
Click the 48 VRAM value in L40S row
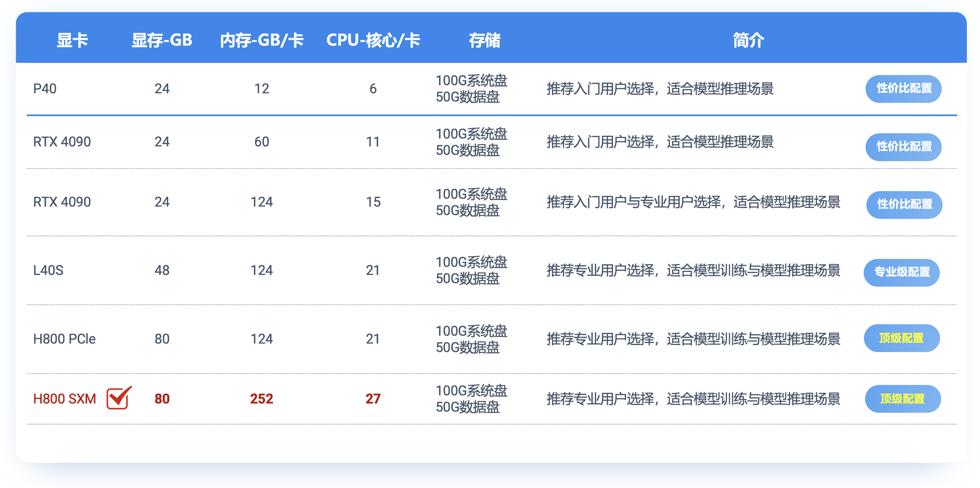pos(162,271)
